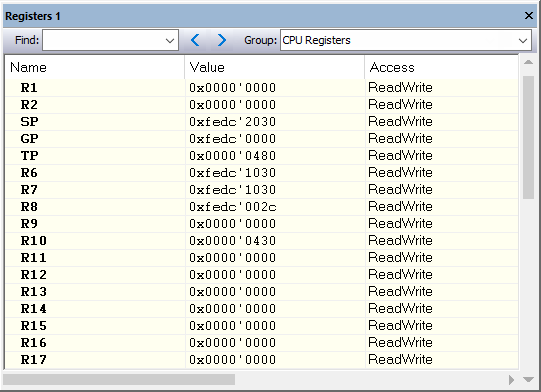Select the R10 register name
The width and height of the screenshot is (541, 392).
(x=33, y=241)
